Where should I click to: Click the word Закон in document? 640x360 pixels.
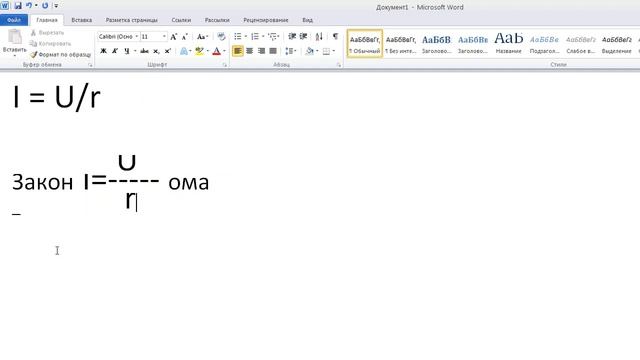42,182
